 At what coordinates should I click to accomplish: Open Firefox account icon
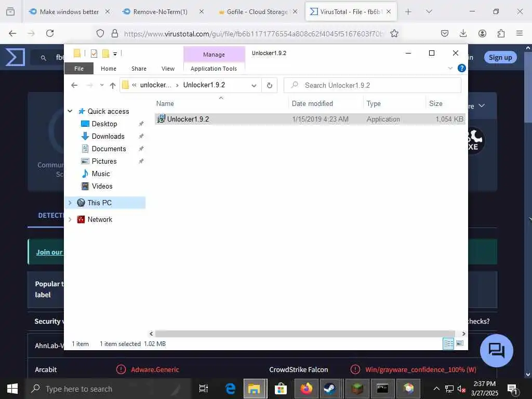[x=482, y=33]
